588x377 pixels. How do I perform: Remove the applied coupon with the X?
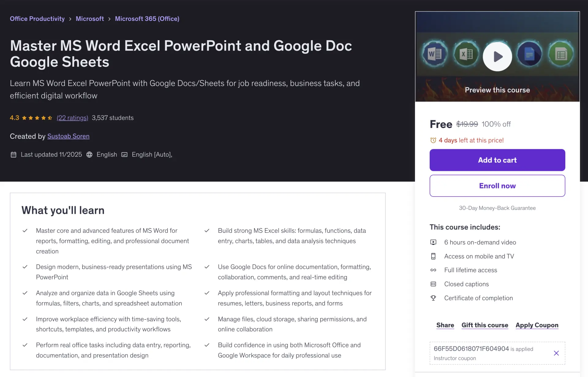[x=556, y=353]
